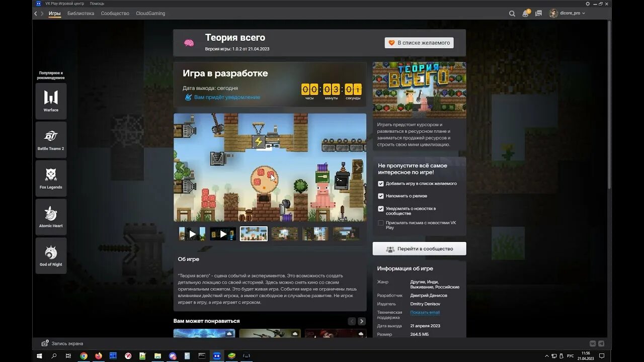The width and height of the screenshot is (644, 362).
Task: Toggle 'Добавить игру в список желаемого' checkbox
Action: point(381,184)
